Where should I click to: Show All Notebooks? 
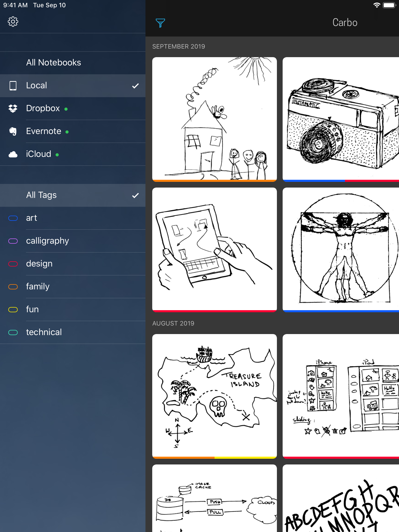click(x=73, y=63)
